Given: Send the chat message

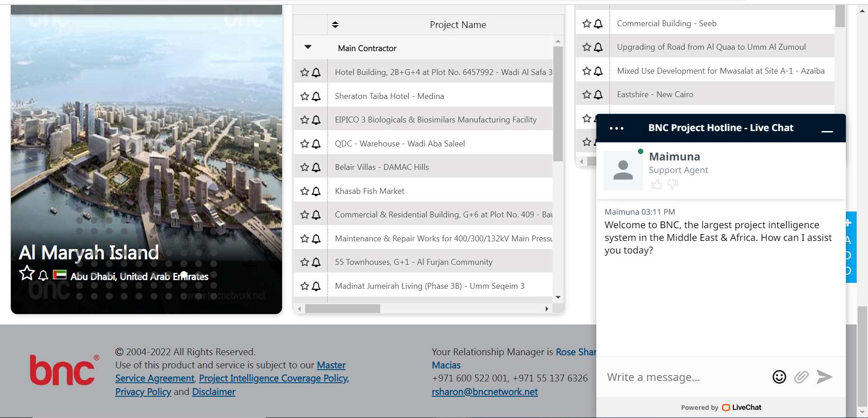Looking at the screenshot, I should [x=824, y=377].
